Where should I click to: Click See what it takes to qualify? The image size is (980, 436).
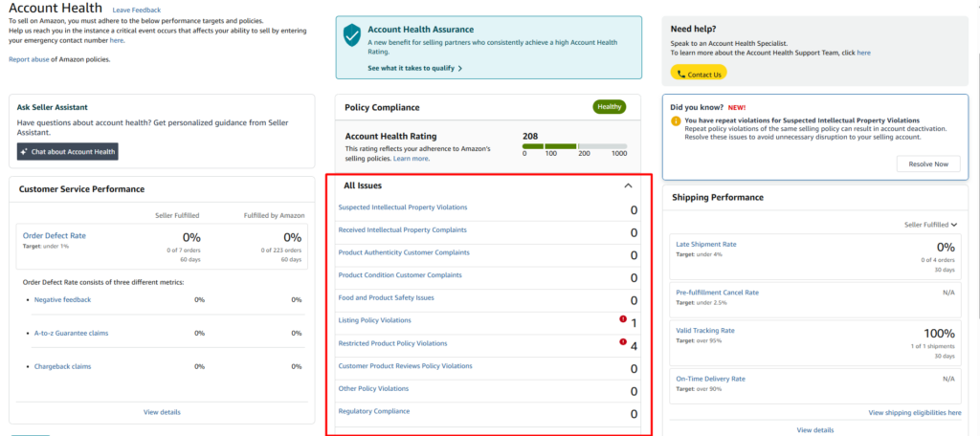pos(415,68)
